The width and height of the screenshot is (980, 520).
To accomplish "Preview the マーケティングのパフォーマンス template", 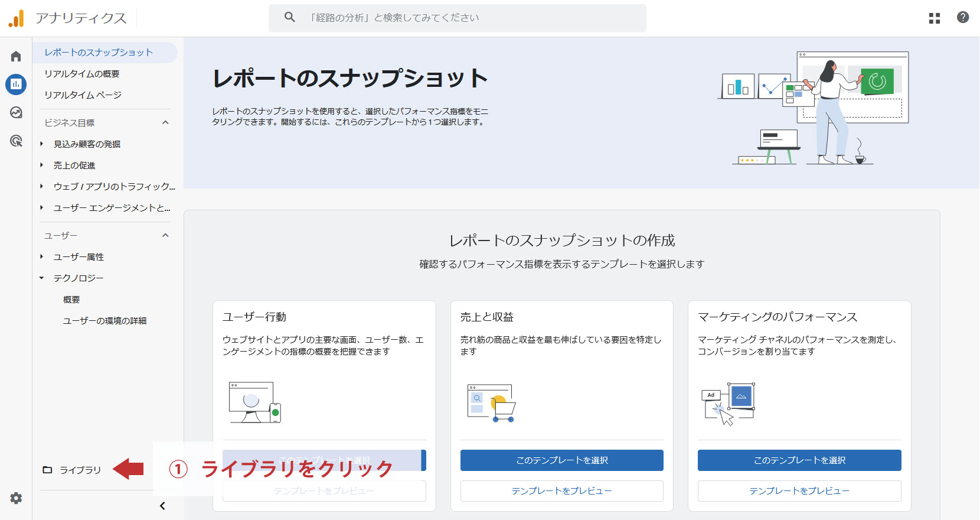I will click(x=799, y=491).
